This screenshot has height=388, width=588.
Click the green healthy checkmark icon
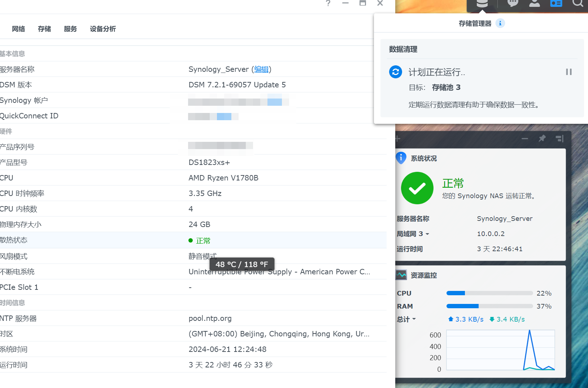coord(417,188)
